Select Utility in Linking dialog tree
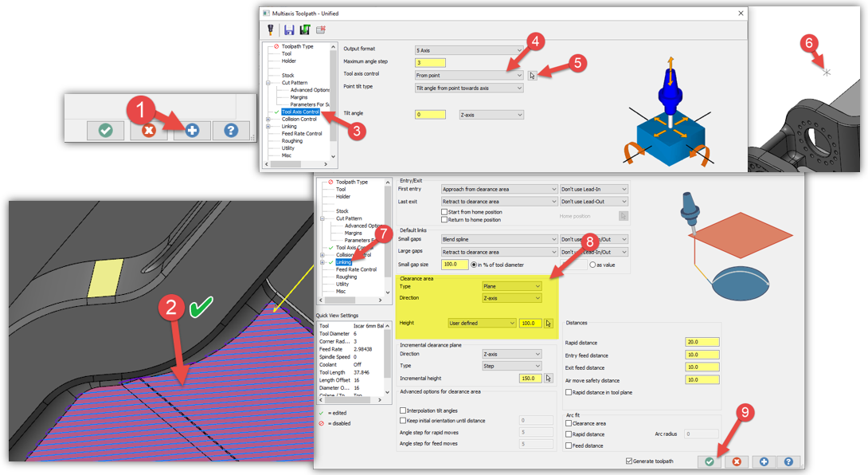 342,284
